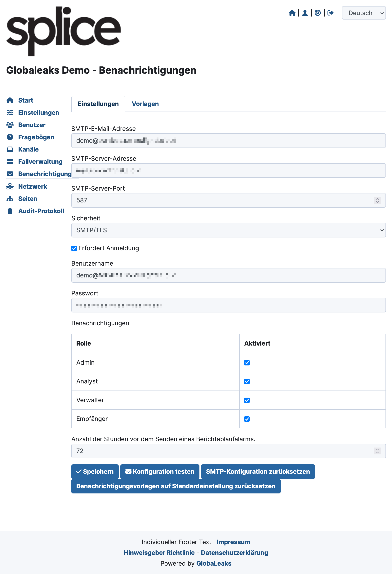Open Einstellungen in the sidebar
The width and height of the screenshot is (392, 574).
point(38,113)
